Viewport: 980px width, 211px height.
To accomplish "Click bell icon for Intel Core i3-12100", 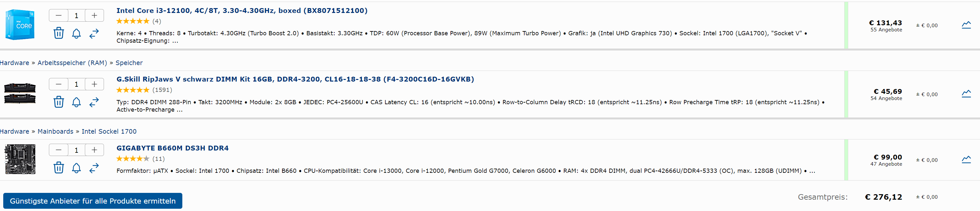I will 76,33.
